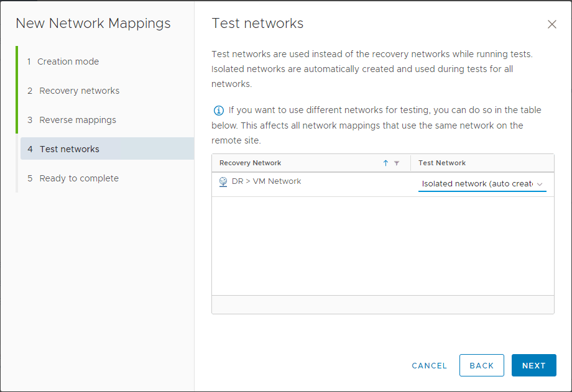572x392 pixels.
Task: Click the blue info icon
Action: (218, 111)
